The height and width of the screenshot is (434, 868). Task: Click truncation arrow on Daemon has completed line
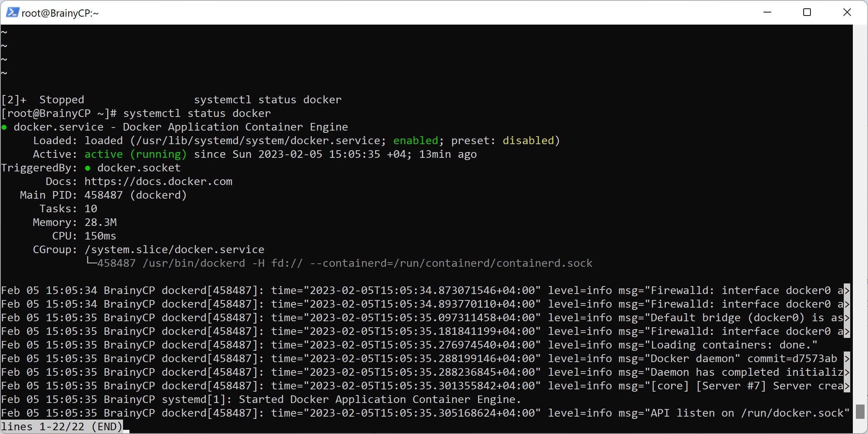pyautogui.click(x=847, y=372)
